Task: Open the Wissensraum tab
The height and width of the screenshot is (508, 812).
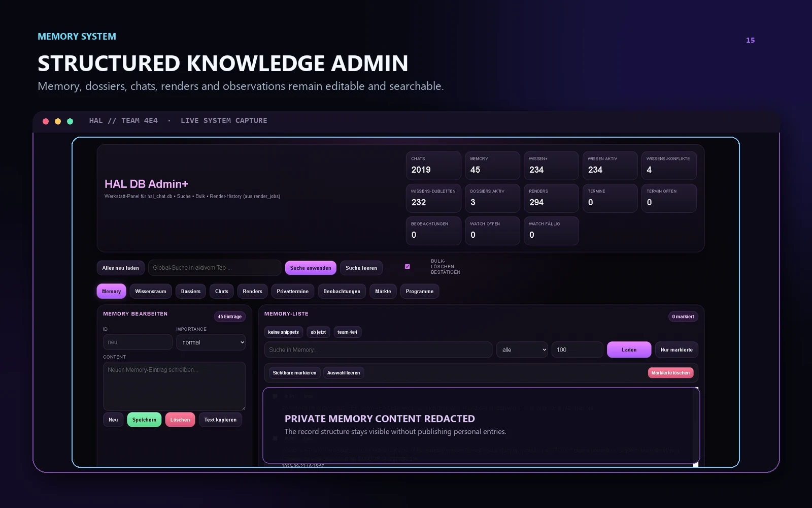Action: click(x=151, y=292)
